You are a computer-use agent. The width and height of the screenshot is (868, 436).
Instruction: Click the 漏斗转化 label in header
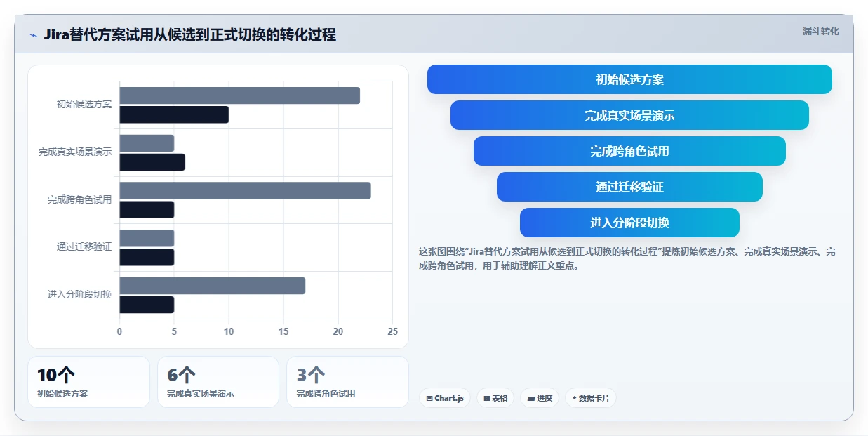(820, 31)
